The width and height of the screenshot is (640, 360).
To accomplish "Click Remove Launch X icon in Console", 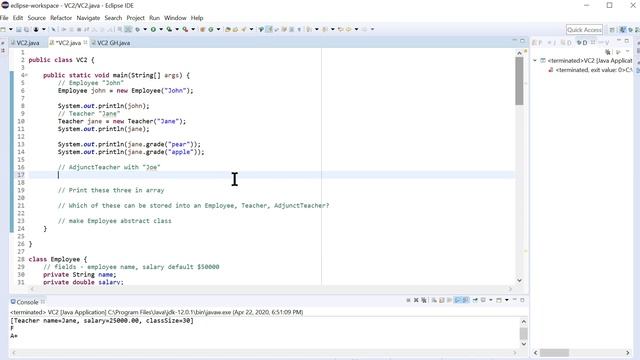I will 416,300.
